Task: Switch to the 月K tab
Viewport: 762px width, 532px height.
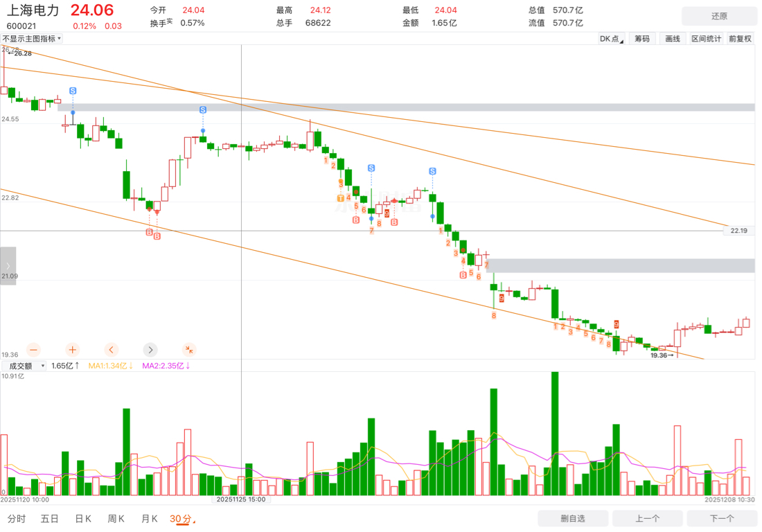Action: [149, 519]
